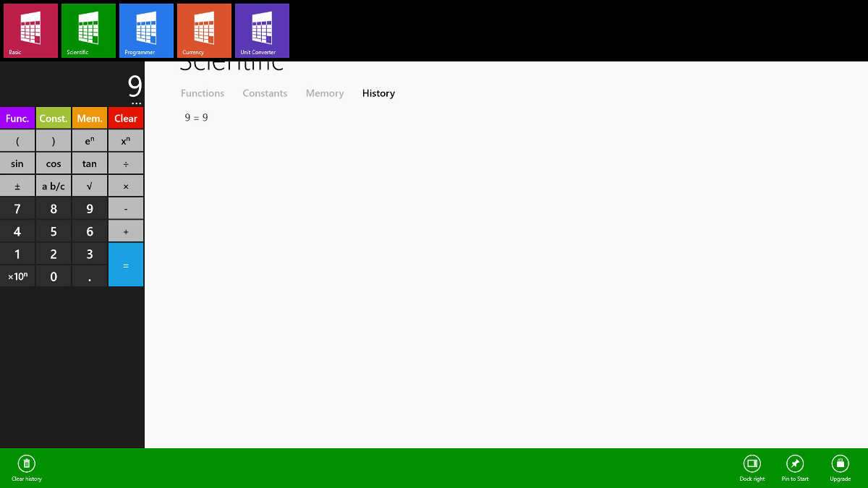Hit the red Clear button

[x=126, y=118]
